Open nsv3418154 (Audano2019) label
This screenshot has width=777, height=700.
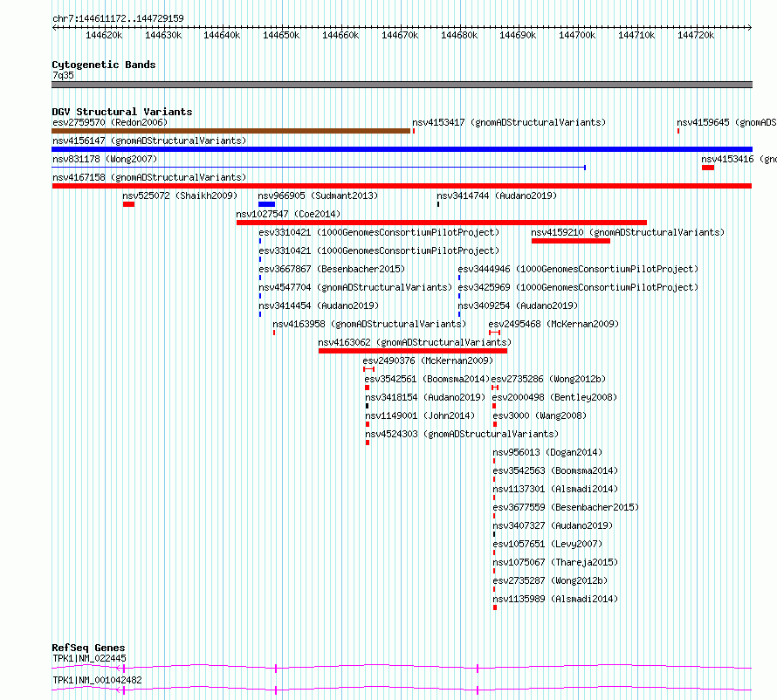click(x=425, y=397)
